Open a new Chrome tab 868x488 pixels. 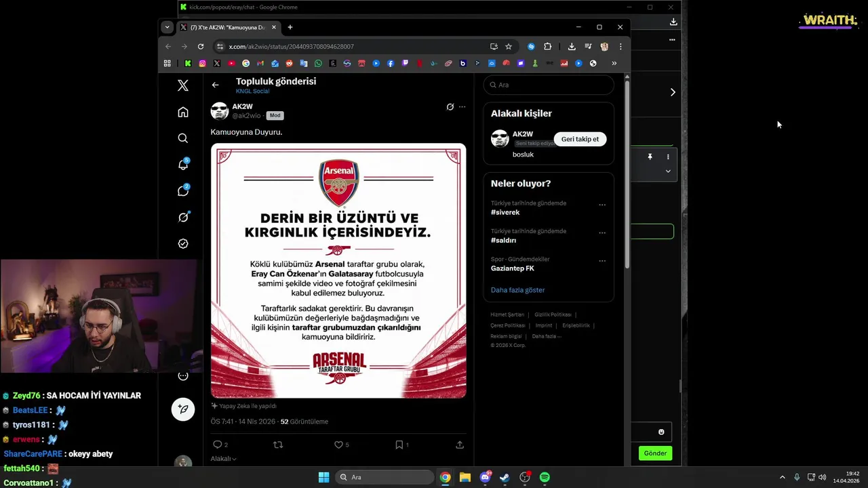point(290,27)
